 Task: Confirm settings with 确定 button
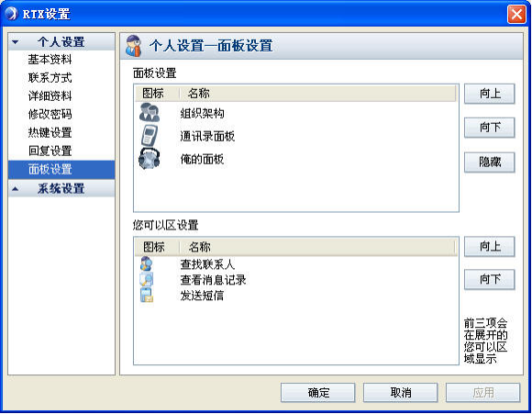318,393
